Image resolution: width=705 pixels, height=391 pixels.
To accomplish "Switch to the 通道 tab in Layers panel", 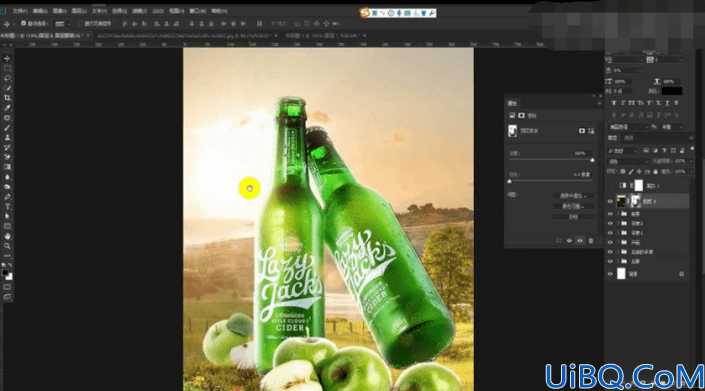I will click(629, 138).
